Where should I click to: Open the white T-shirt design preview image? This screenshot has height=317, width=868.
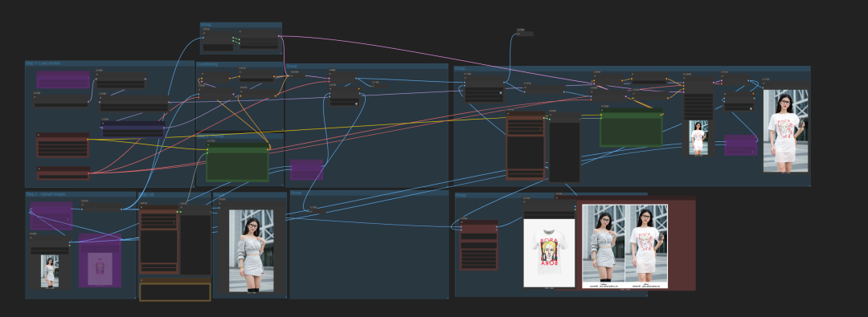549,253
